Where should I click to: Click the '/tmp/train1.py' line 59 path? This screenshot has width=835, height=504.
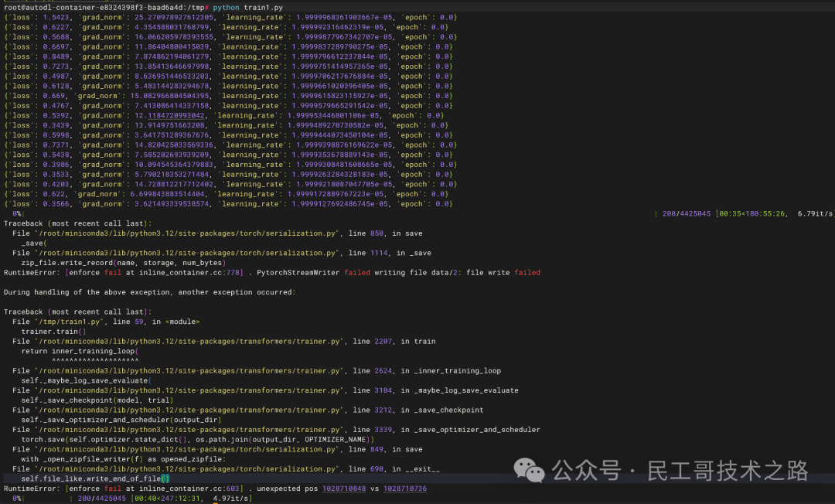click(70, 322)
